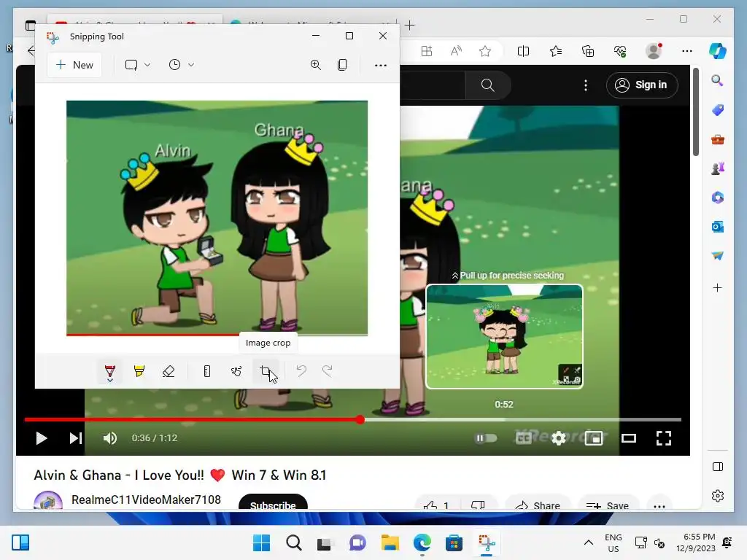
Task: Open the Copilot sidebar icon
Action: tap(718, 51)
